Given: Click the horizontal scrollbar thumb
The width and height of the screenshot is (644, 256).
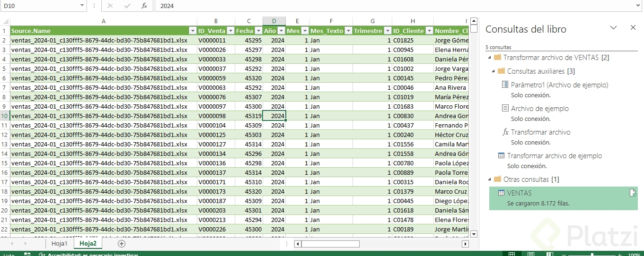Looking at the screenshot, I should click(x=330, y=244).
